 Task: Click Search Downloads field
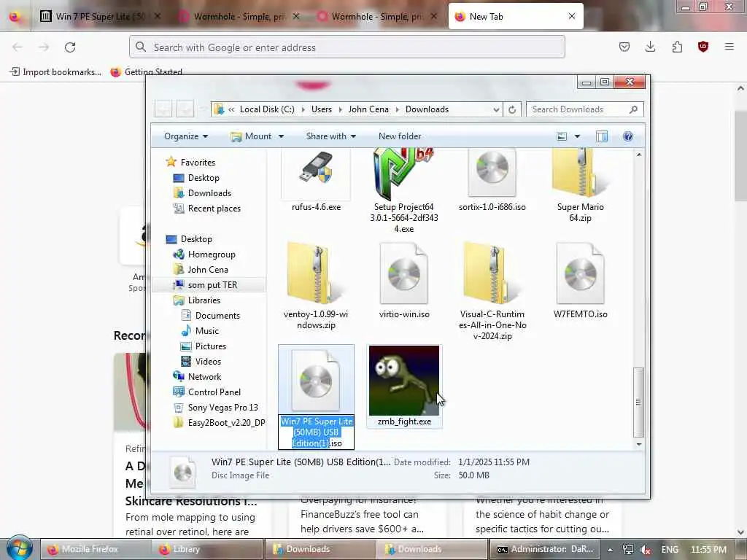coord(584,109)
